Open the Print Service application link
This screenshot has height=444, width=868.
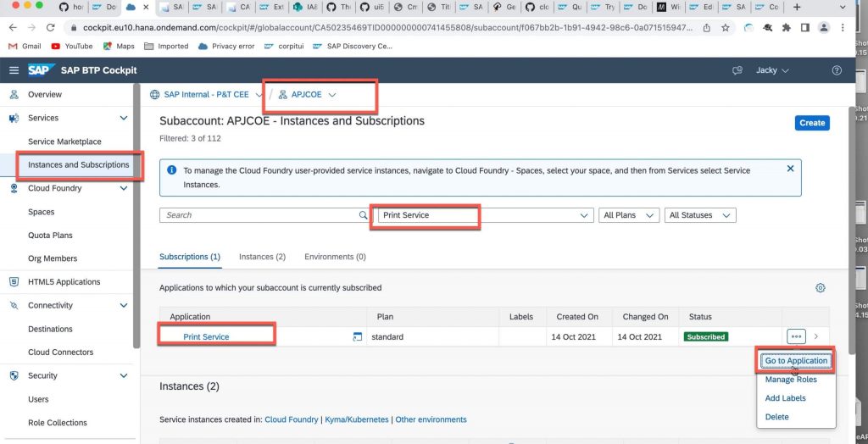[x=206, y=336]
